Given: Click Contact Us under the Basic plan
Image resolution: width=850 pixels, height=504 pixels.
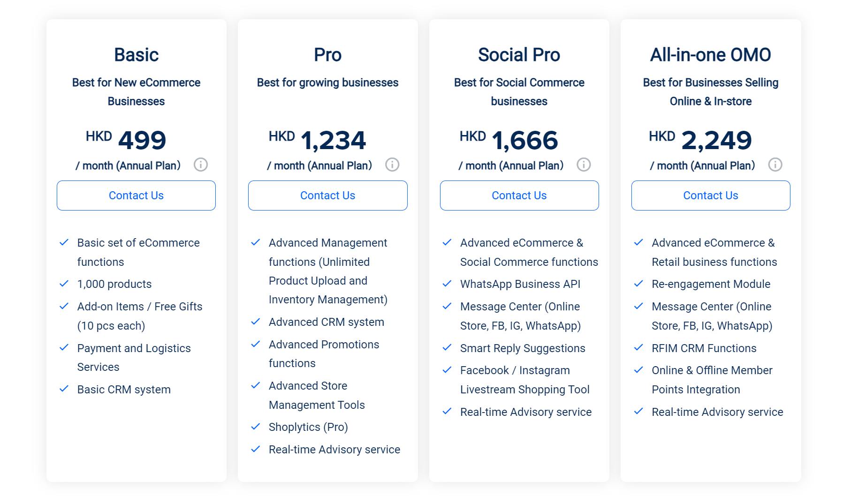Looking at the screenshot, I should pos(136,196).
